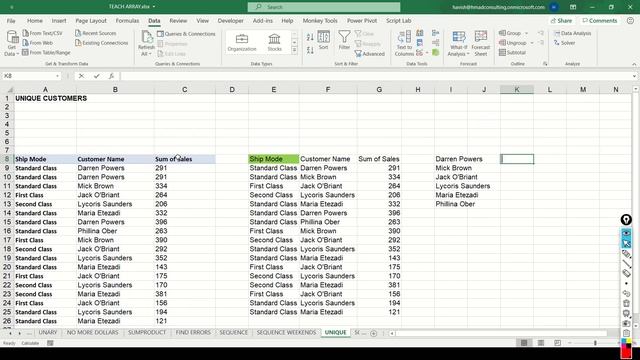Import data From Text/CSV

point(42,33)
